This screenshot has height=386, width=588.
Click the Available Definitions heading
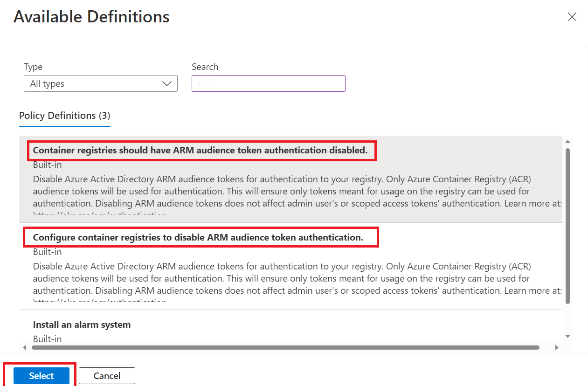coord(91,17)
